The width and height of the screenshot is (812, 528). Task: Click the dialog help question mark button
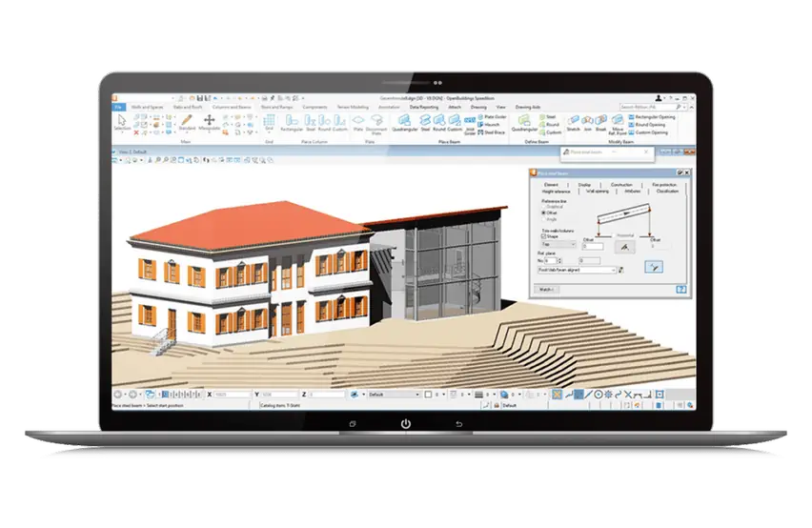pos(681,290)
